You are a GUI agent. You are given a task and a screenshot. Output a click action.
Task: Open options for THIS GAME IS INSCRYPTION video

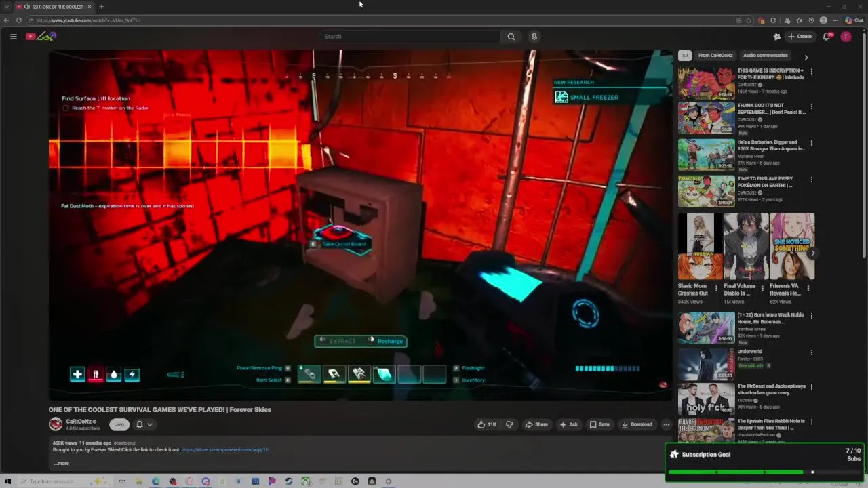pyautogui.click(x=812, y=71)
